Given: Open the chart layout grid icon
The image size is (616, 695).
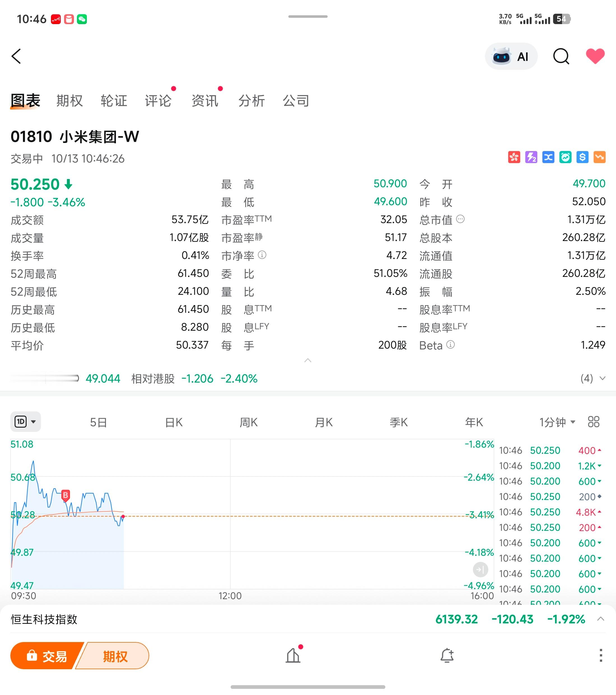Looking at the screenshot, I should (594, 422).
